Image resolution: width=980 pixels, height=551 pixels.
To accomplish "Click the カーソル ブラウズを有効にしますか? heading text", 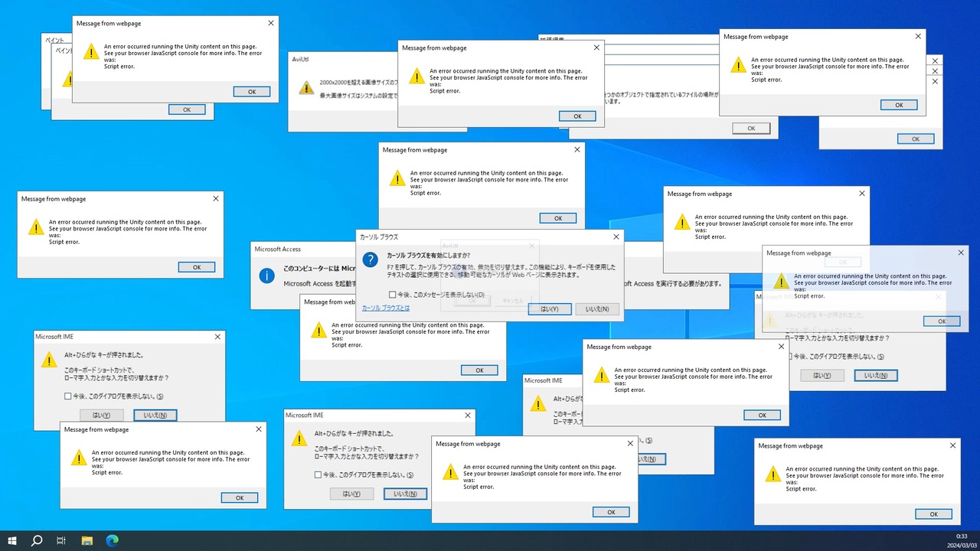I will click(x=429, y=256).
